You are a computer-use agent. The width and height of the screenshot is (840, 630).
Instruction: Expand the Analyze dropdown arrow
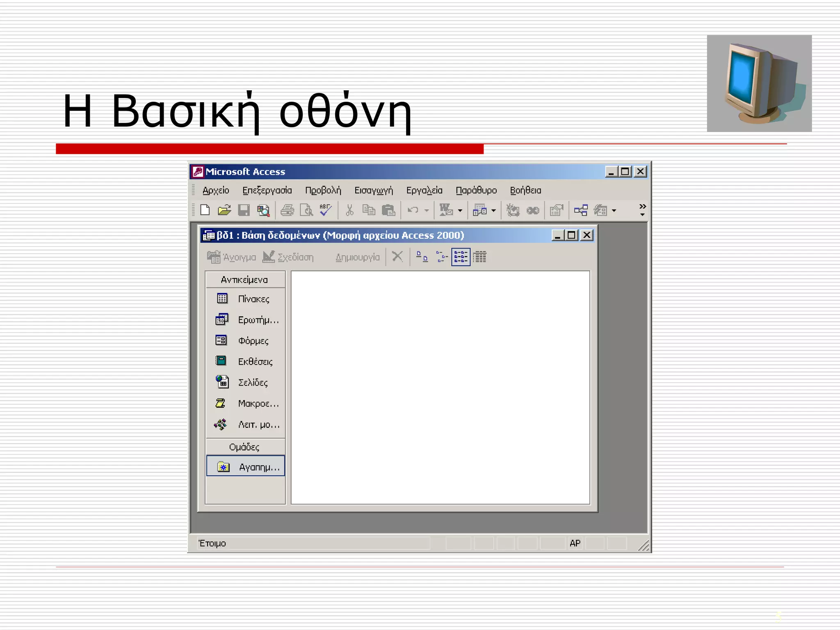(x=493, y=211)
